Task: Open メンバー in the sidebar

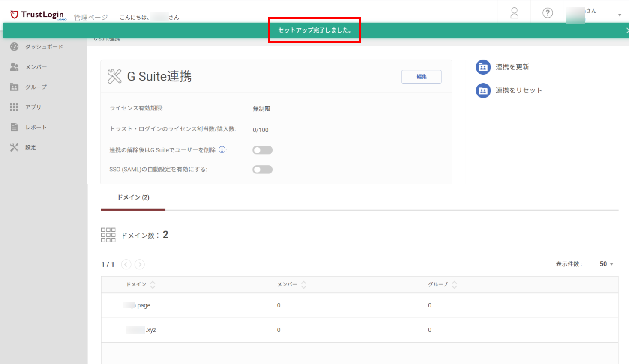Action: 36,67
